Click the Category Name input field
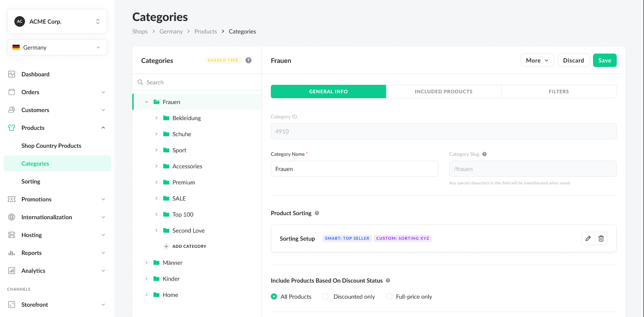This screenshot has height=317, width=644. pos(354,169)
